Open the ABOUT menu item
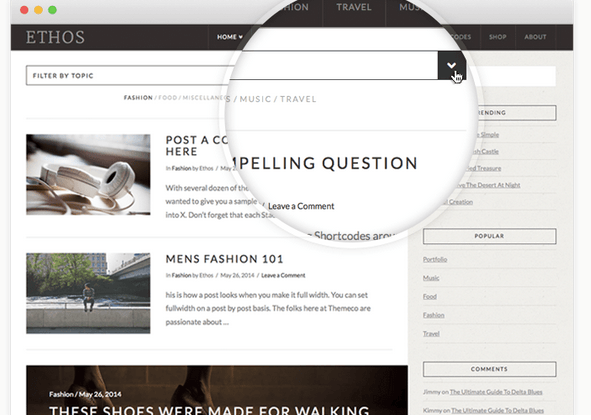The image size is (591, 420). click(x=535, y=37)
